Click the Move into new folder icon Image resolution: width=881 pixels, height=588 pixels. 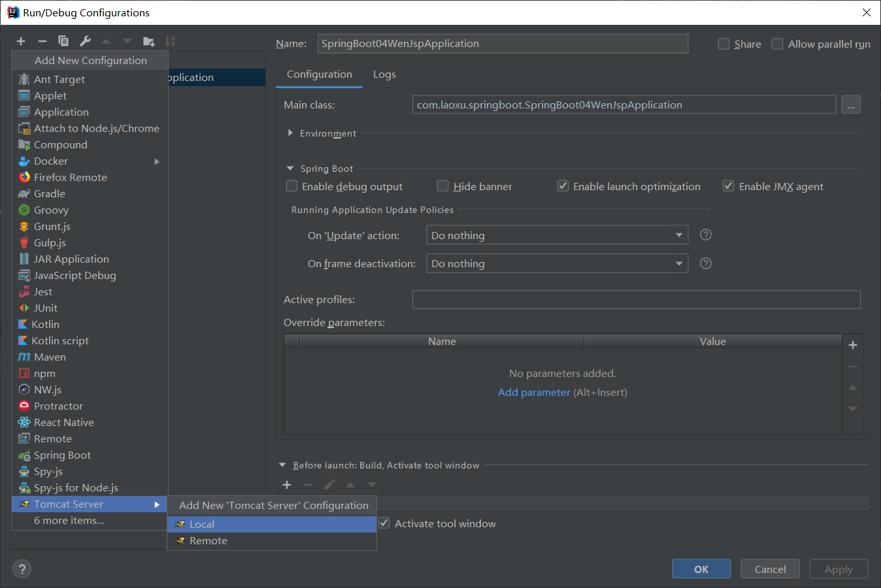tap(149, 41)
